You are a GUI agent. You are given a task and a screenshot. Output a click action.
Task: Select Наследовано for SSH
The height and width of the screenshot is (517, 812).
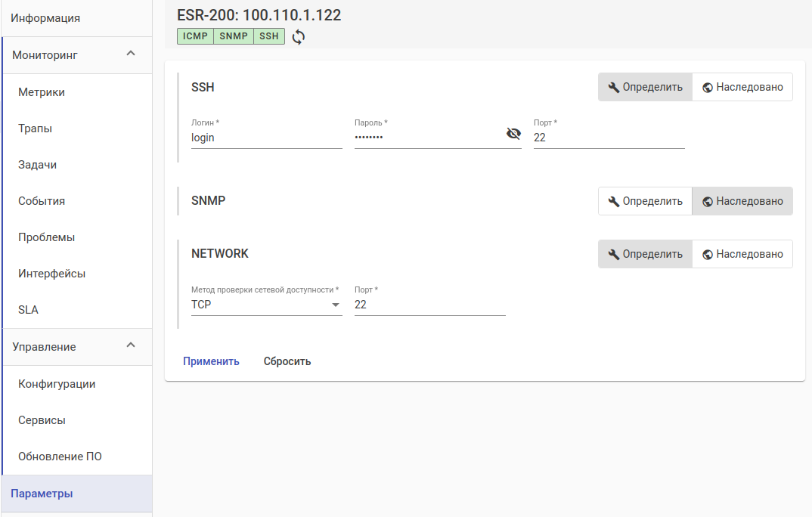[x=742, y=87]
